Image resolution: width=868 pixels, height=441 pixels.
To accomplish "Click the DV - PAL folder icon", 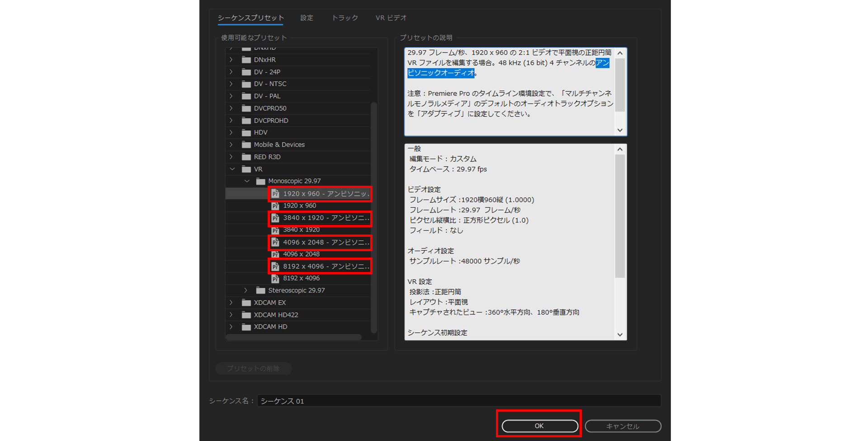I will click(x=246, y=96).
